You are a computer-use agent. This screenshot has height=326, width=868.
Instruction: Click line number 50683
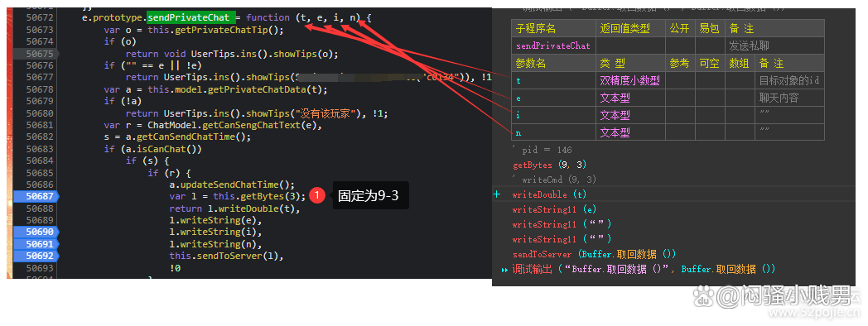[x=40, y=149]
